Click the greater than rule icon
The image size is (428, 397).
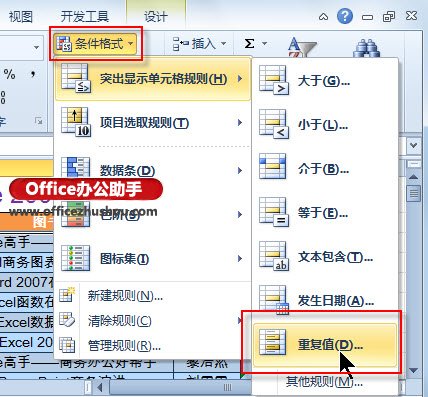[274, 80]
